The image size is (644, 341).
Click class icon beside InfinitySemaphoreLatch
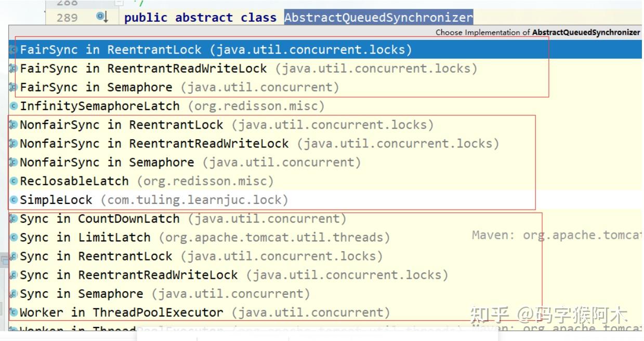tap(14, 106)
